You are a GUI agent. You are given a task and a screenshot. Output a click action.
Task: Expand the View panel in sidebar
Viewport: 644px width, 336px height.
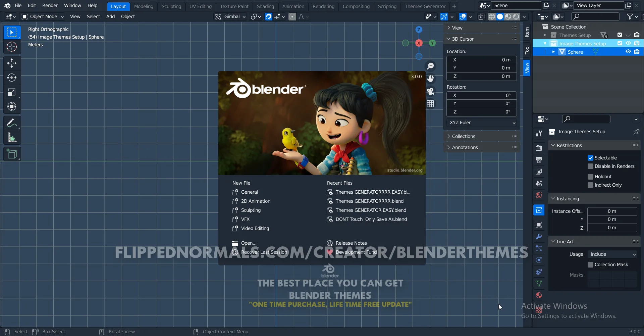pos(482,28)
